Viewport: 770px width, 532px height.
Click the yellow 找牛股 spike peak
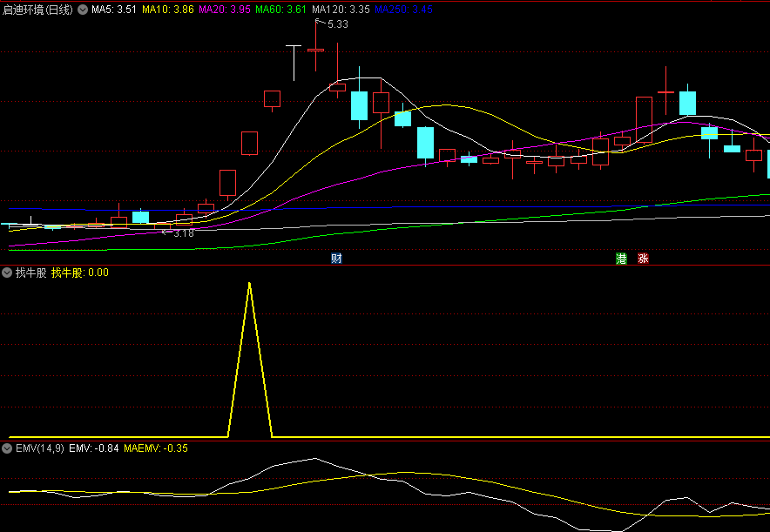[x=249, y=283]
